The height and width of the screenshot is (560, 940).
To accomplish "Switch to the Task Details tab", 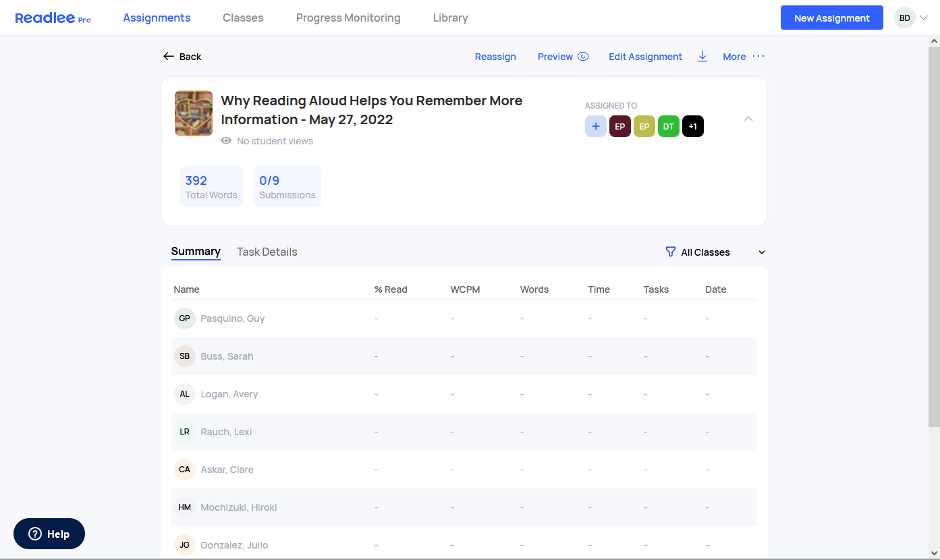I will click(267, 252).
